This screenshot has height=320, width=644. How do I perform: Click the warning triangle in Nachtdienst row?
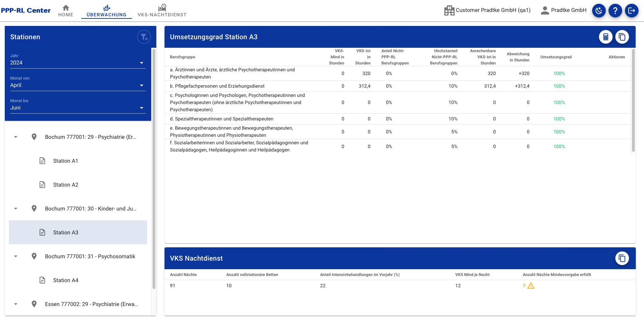click(x=531, y=286)
